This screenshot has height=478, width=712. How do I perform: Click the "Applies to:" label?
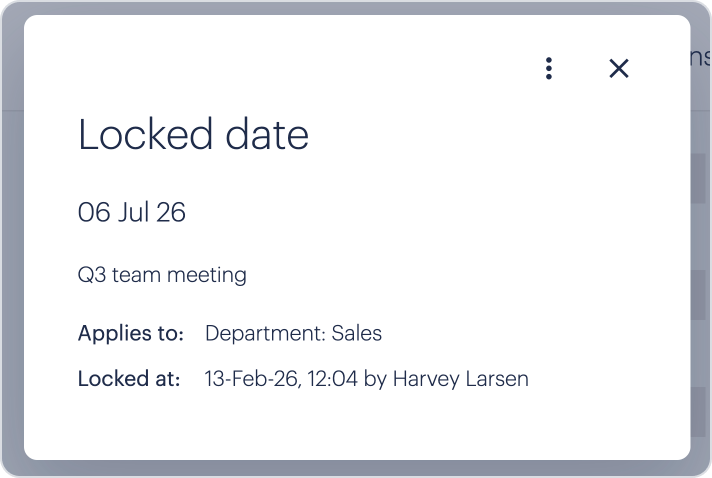point(130,333)
